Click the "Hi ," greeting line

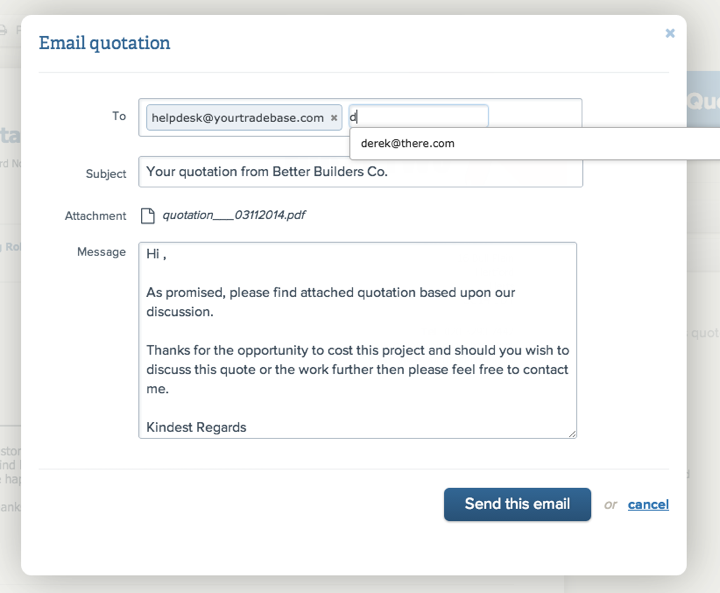pyautogui.click(x=156, y=255)
